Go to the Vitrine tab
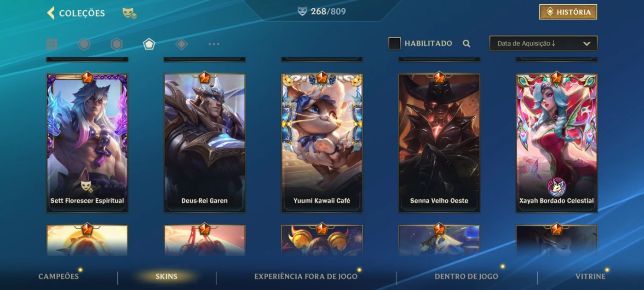 [x=591, y=276]
